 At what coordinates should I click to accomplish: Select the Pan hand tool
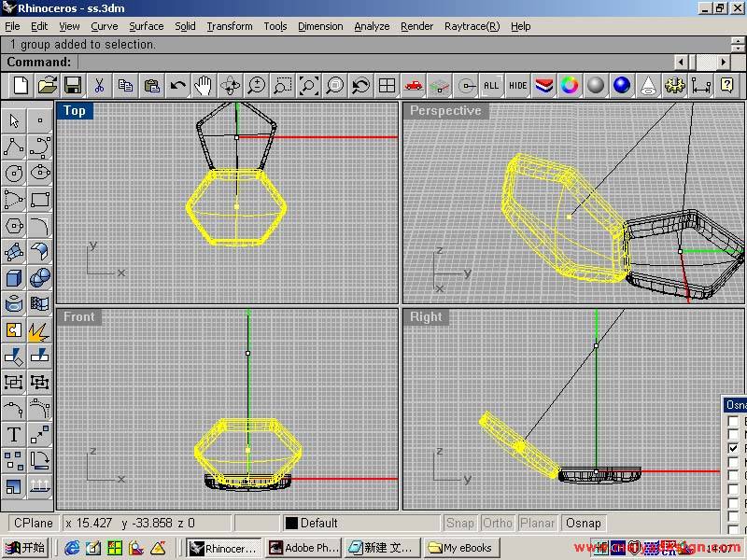click(204, 86)
